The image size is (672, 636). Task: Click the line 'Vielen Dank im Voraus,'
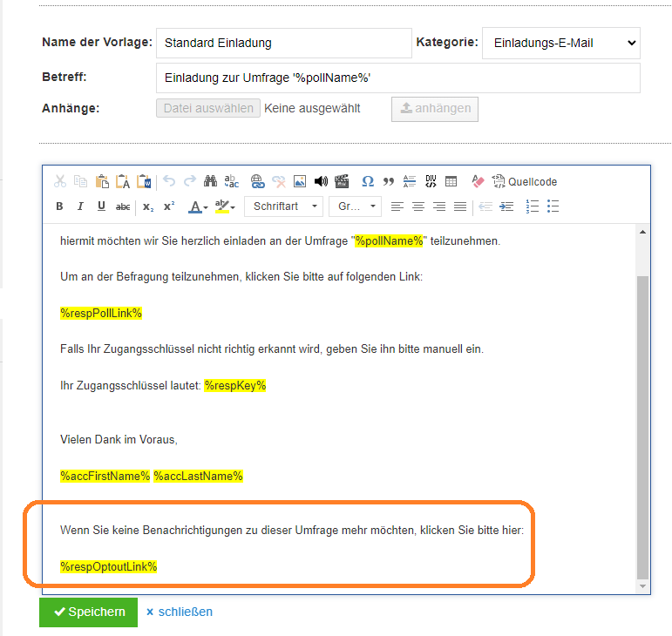(119, 439)
